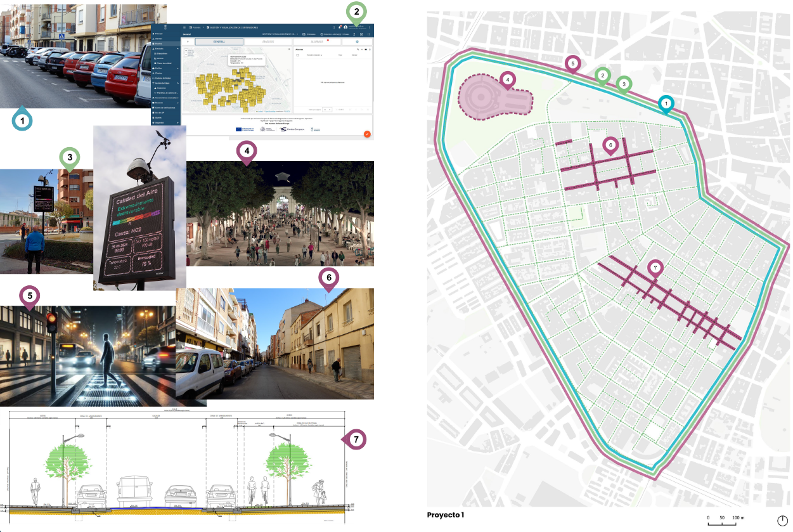Select the GENERAL tab
The image size is (793, 532).
click(x=219, y=42)
